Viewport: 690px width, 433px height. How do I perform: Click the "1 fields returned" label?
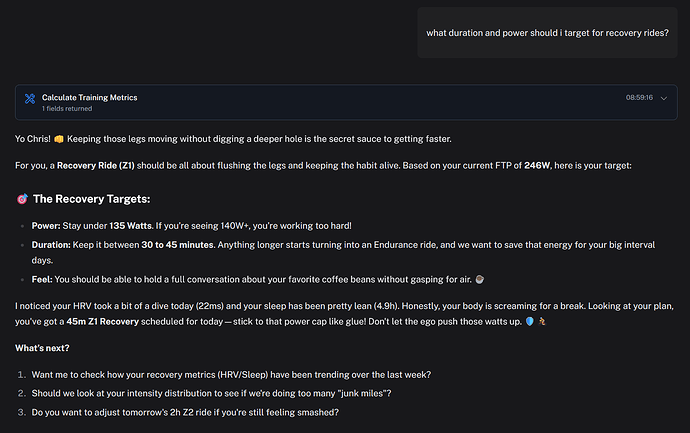63,108
